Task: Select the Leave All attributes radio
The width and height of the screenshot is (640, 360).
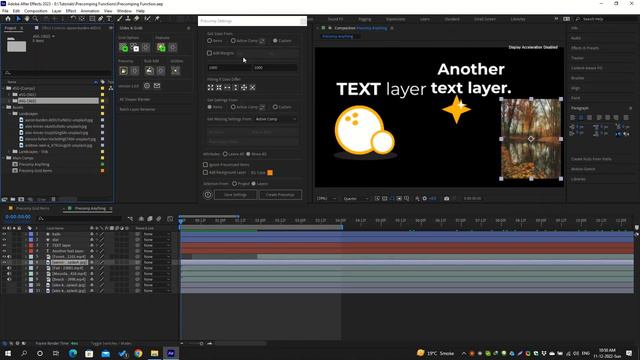Action: [225, 154]
